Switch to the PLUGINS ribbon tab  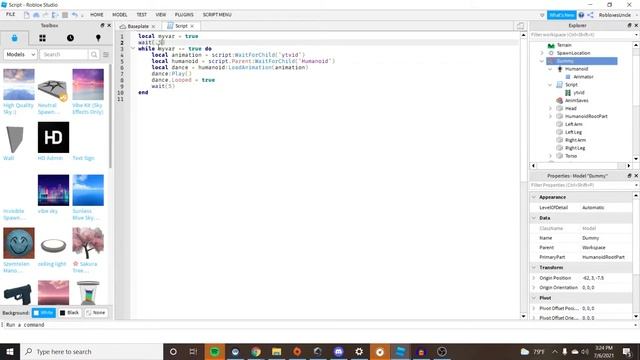(184, 15)
